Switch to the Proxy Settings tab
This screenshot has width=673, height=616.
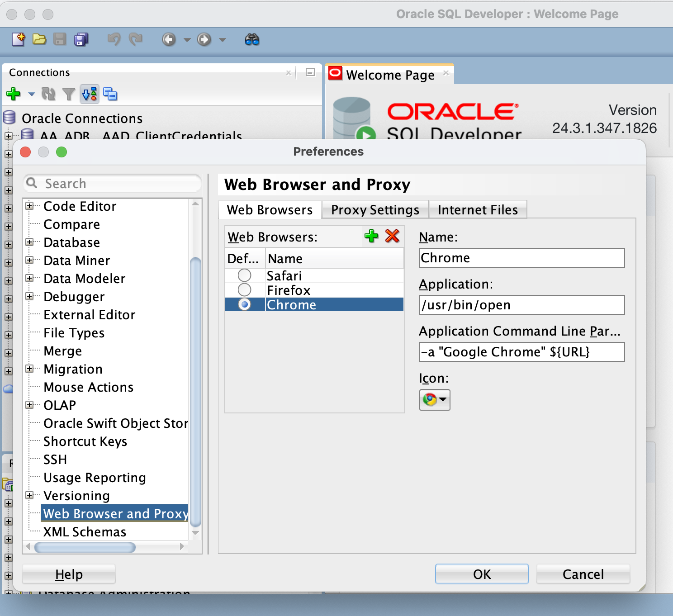pos(374,209)
